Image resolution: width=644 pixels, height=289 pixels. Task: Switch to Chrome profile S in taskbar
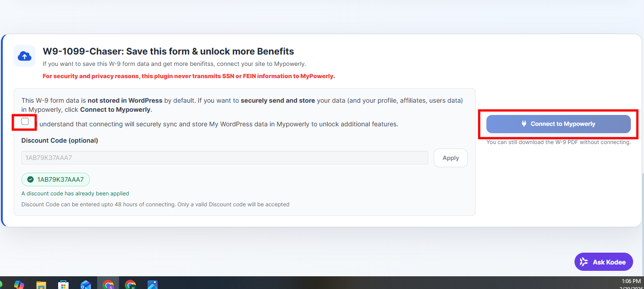[x=108, y=284]
